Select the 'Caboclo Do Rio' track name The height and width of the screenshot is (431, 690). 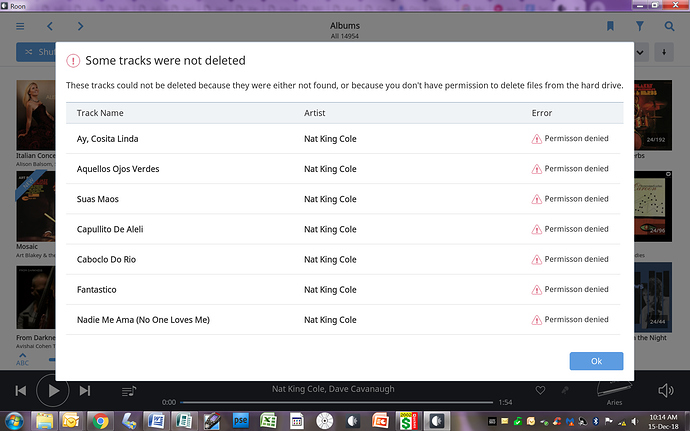[x=106, y=260]
